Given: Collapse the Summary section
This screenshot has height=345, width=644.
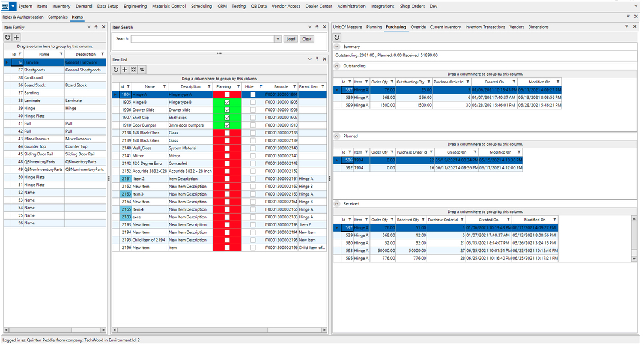Looking at the screenshot, I should pos(337,46).
